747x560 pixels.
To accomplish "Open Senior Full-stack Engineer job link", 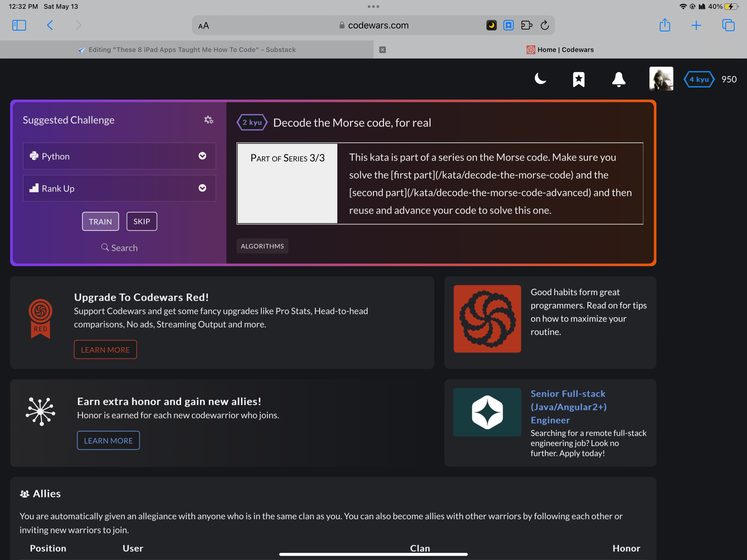I will [568, 407].
